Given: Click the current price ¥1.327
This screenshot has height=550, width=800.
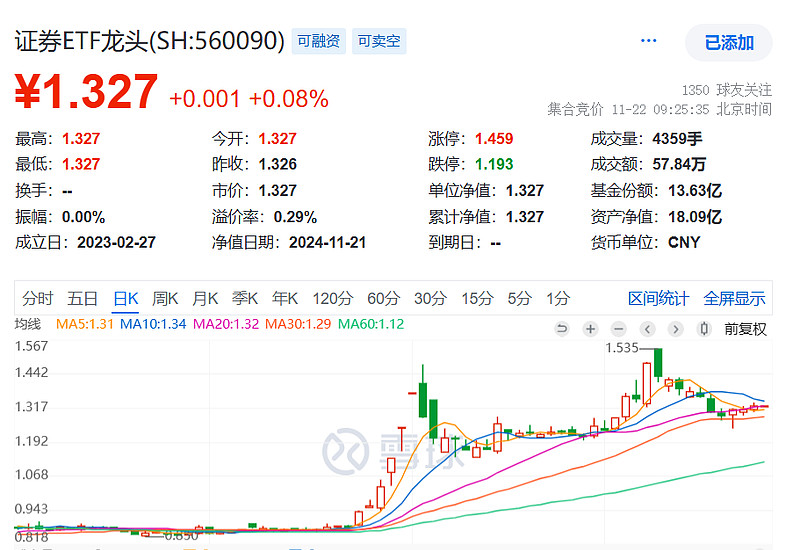Looking at the screenshot, I should (86, 92).
